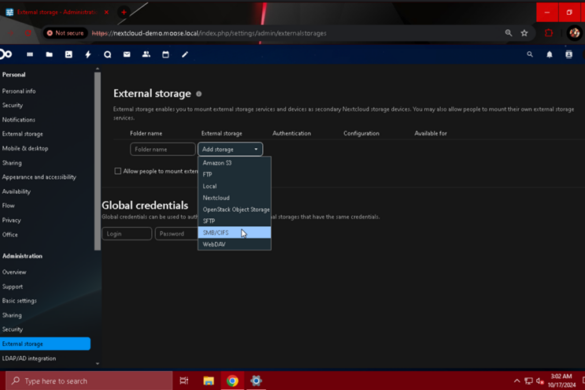Enable Allow people to mount external storage

pyautogui.click(x=118, y=171)
